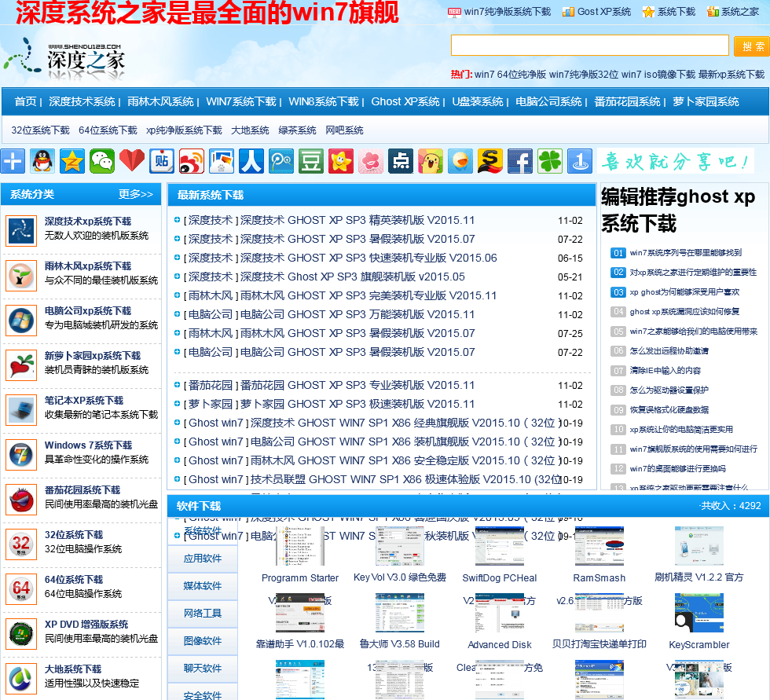Click the green clover share icon

pyautogui.click(x=550, y=161)
